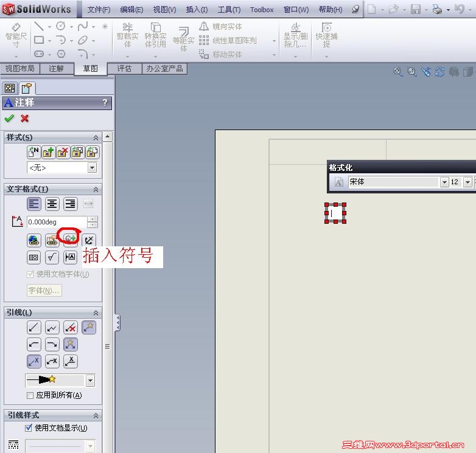Open the 宋体 font dropdown
This screenshot has height=453, width=476.
tap(444, 182)
